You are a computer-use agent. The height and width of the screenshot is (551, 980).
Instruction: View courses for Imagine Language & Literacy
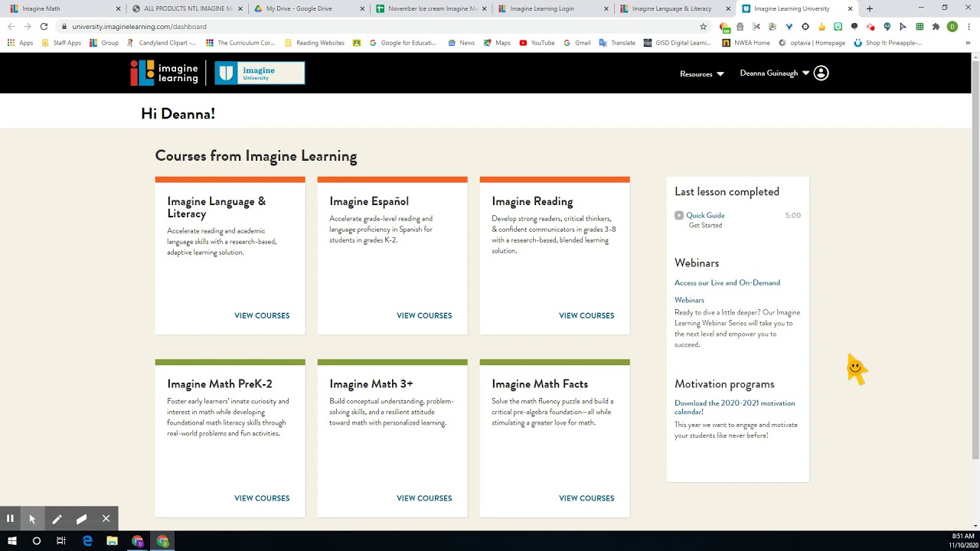click(262, 315)
